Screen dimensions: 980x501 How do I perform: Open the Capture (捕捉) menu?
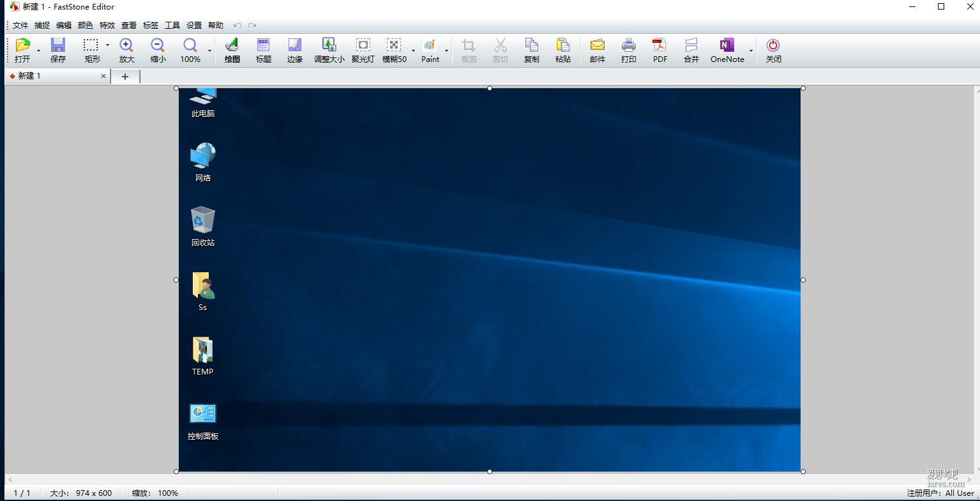(42, 26)
